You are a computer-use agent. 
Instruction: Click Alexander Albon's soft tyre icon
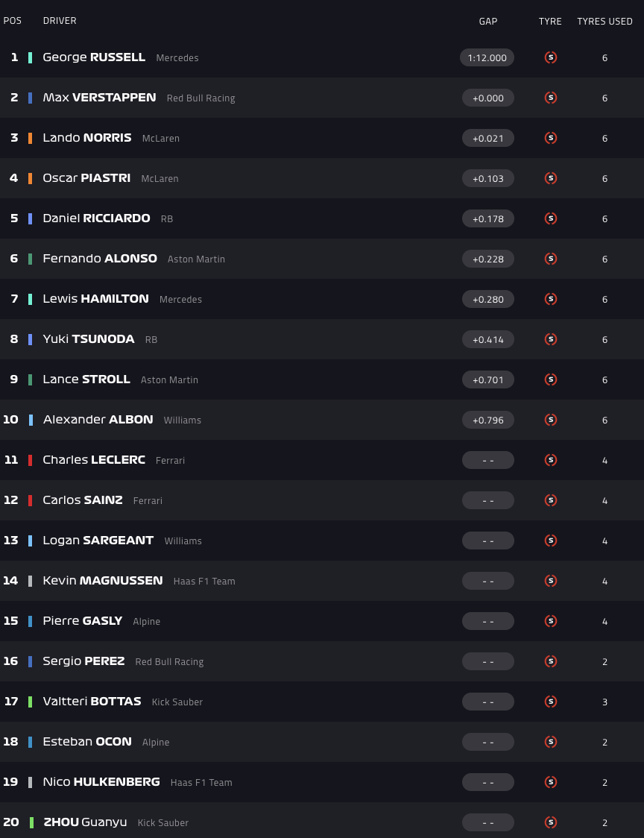[551, 420]
